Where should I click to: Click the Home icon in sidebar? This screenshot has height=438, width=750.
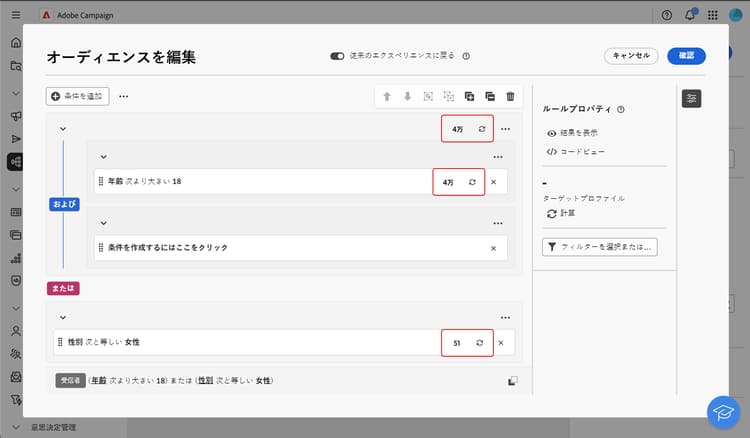click(16, 43)
